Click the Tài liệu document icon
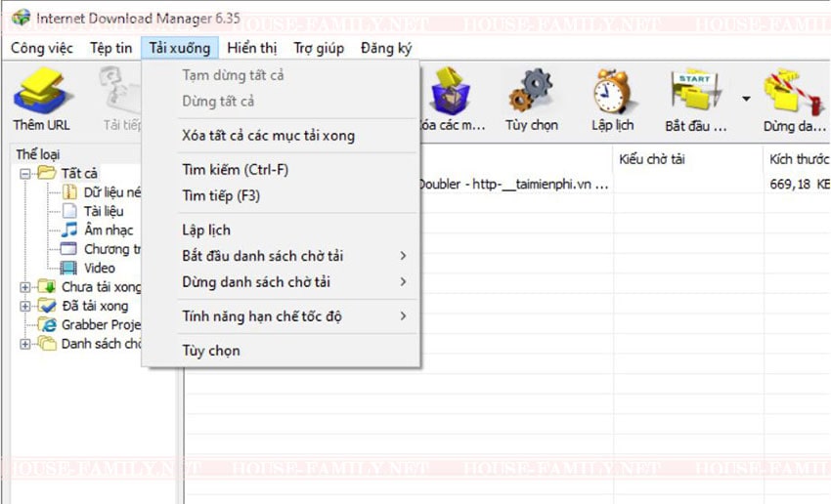This screenshot has width=831, height=504. (x=69, y=211)
